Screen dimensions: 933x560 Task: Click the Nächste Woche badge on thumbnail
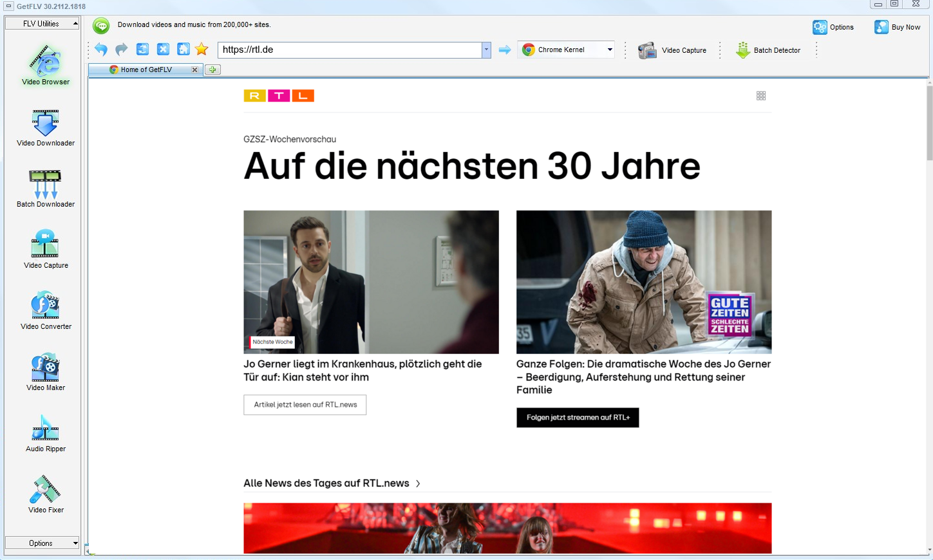(x=272, y=342)
